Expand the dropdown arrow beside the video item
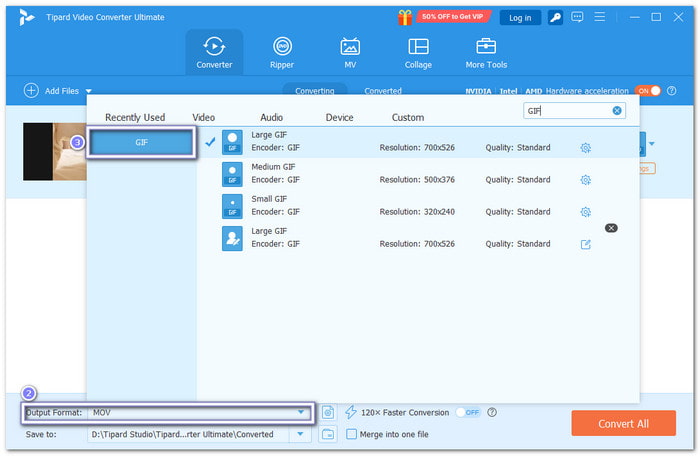The width and height of the screenshot is (700, 456). 652,144
